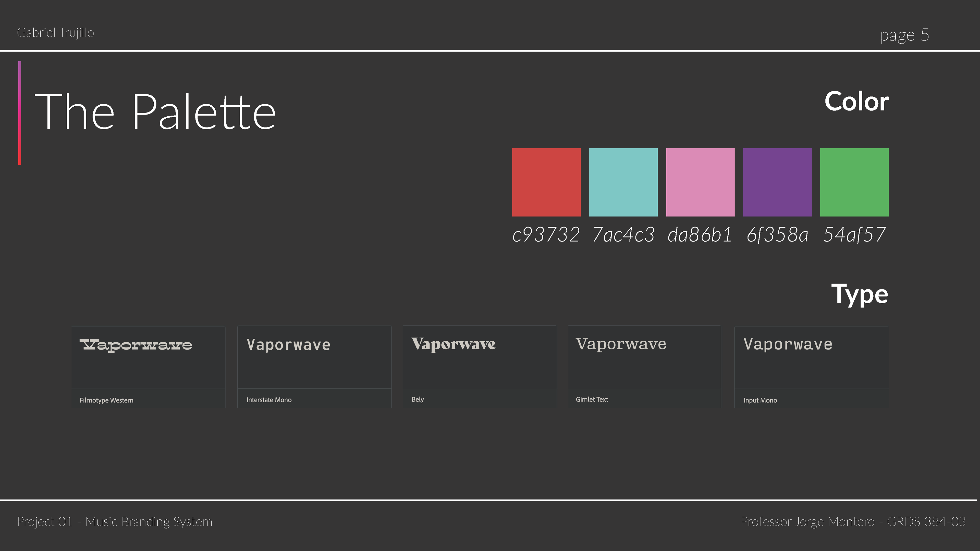
Task: Click the Type section heading
Action: [859, 294]
